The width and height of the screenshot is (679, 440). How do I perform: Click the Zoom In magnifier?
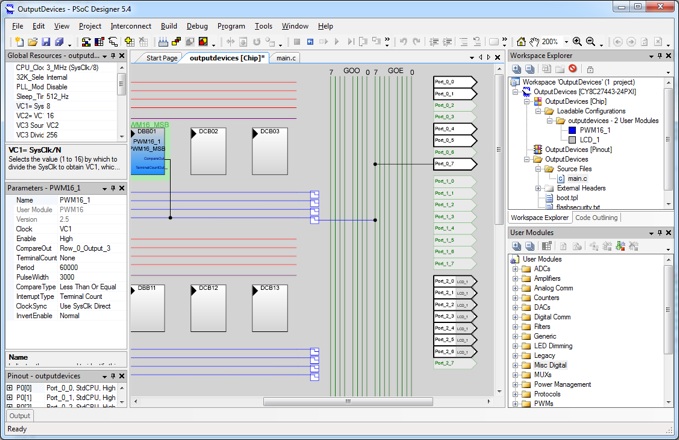(x=577, y=42)
